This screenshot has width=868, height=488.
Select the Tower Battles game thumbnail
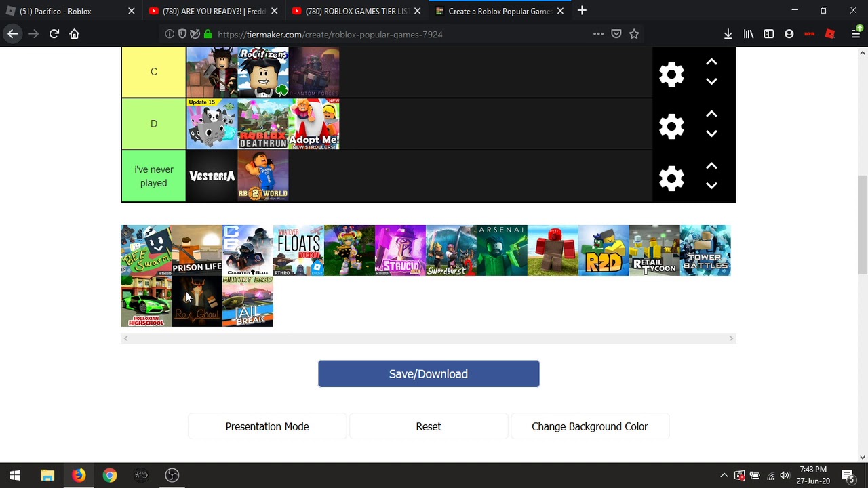pyautogui.click(x=705, y=250)
